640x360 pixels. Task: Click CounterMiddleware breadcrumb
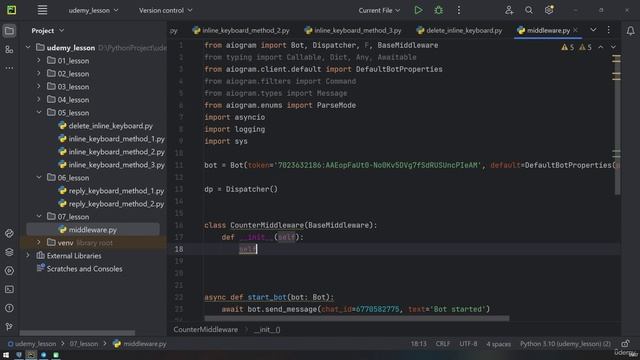(205, 329)
